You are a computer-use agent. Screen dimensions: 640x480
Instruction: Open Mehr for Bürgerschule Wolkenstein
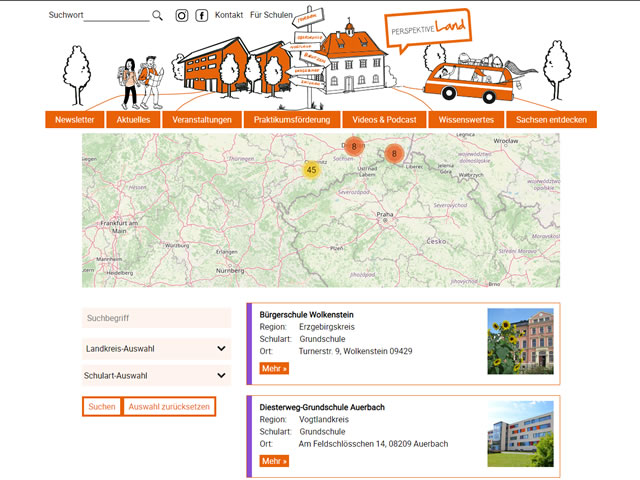tap(274, 369)
